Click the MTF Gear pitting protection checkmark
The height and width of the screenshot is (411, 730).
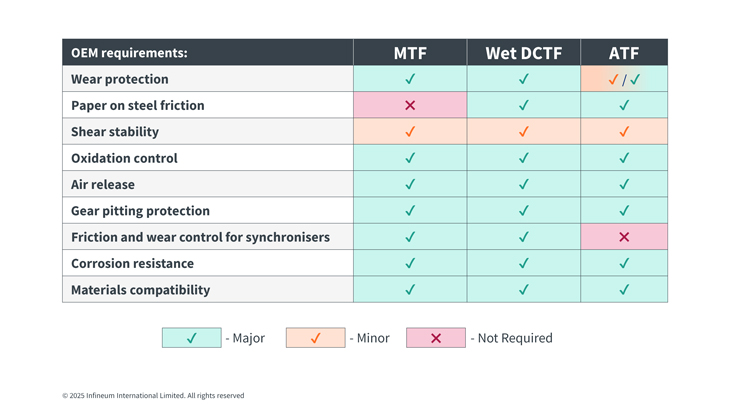[x=410, y=211]
